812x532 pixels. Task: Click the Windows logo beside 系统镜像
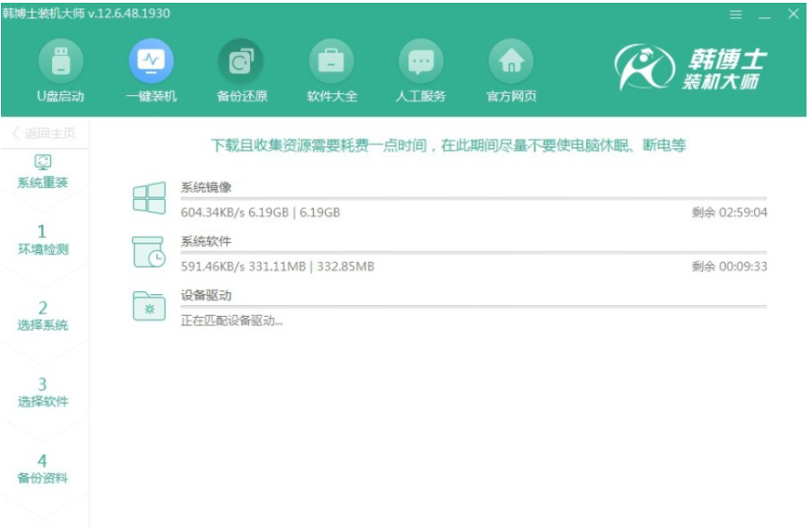pyautogui.click(x=149, y=198)
